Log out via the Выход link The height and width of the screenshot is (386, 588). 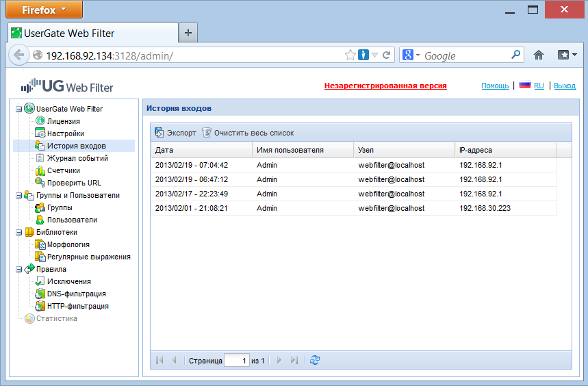tap(565, 86)
